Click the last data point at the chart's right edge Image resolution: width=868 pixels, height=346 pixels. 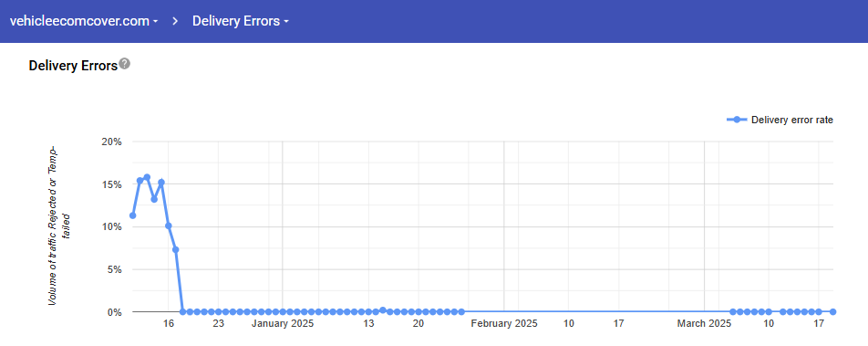tap(832, 311)
